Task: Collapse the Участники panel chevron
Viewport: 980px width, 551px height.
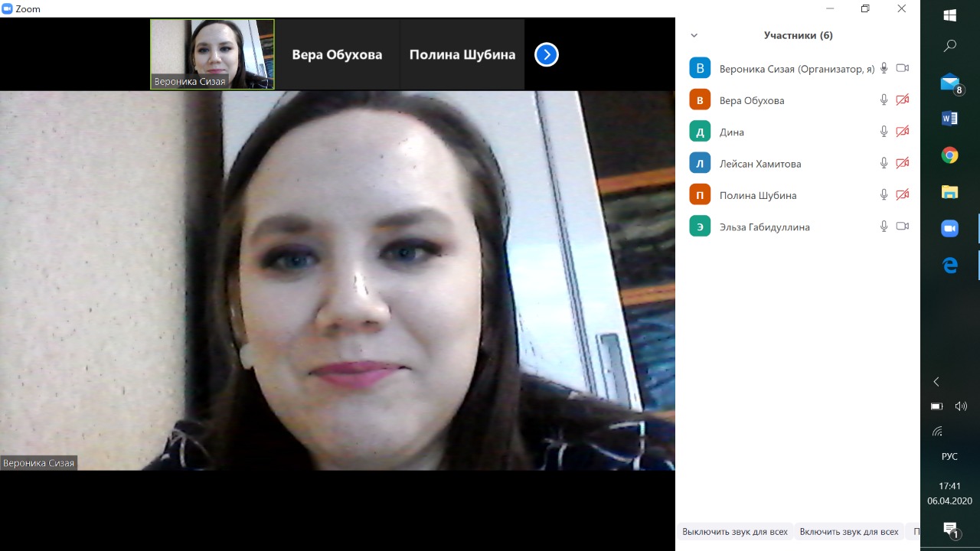Action: (694, 35)
